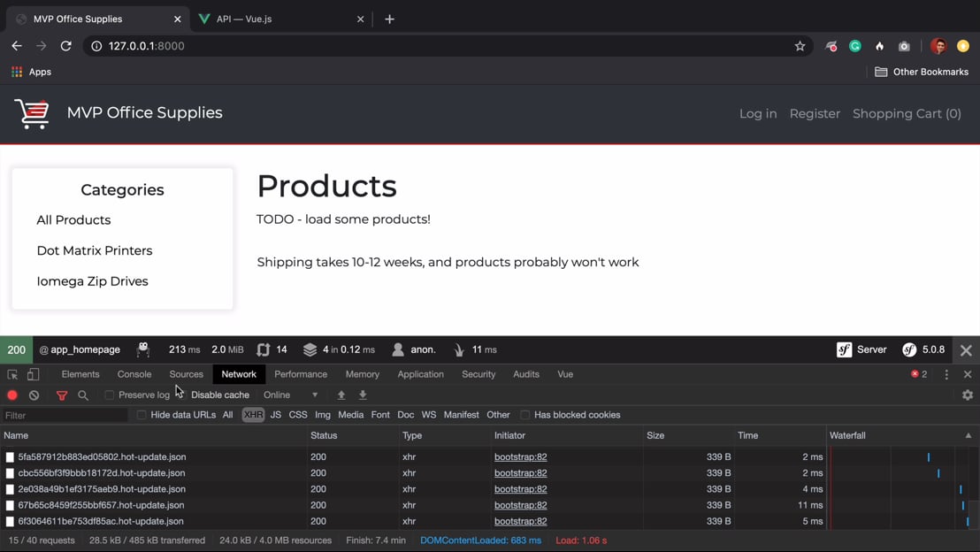Clear the network log
980x552 pixels.
[x=34, y=395]
